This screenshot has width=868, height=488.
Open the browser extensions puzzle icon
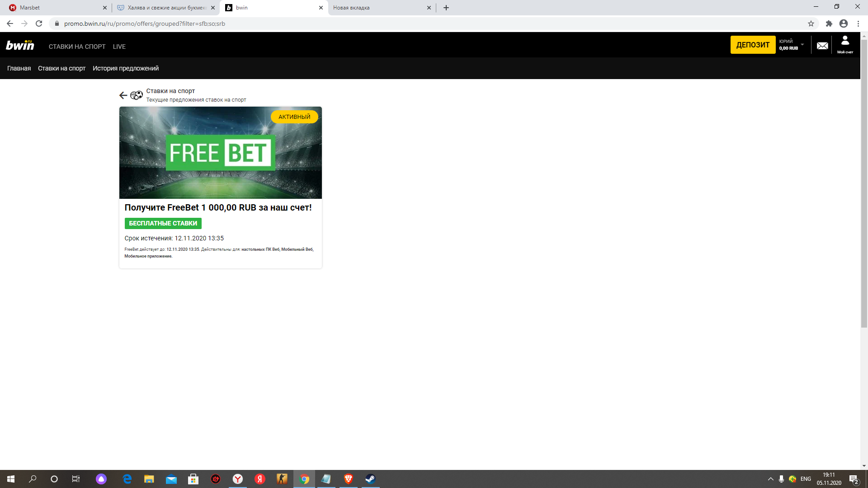[829, 23]
